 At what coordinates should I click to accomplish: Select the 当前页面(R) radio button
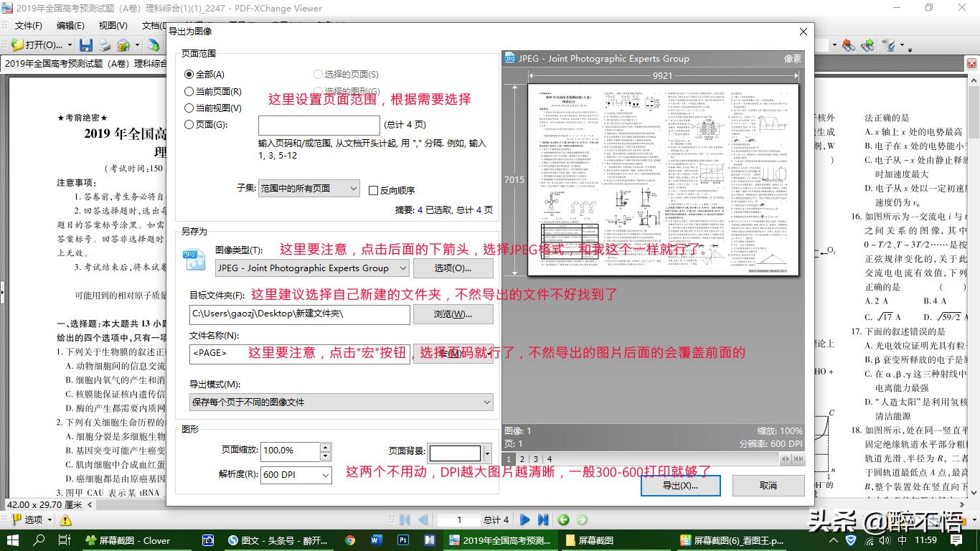click(187, 91)
